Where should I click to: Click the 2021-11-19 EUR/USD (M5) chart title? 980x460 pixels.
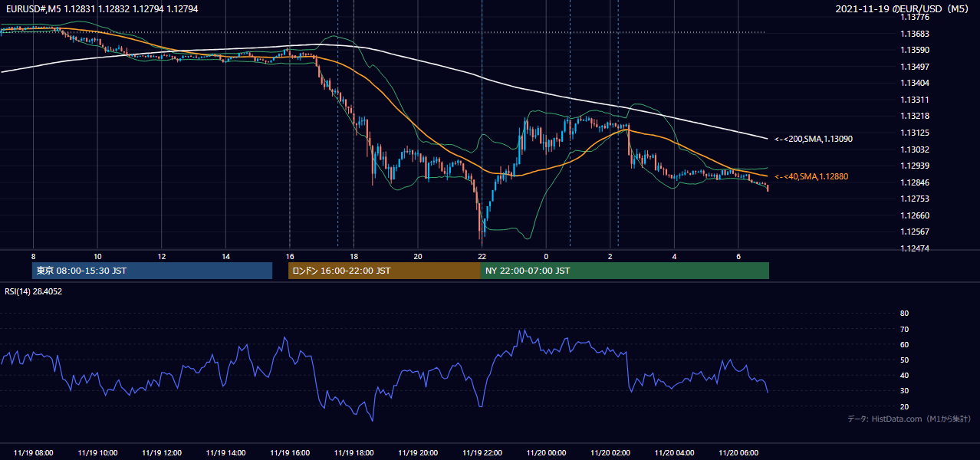pos(903,9)
